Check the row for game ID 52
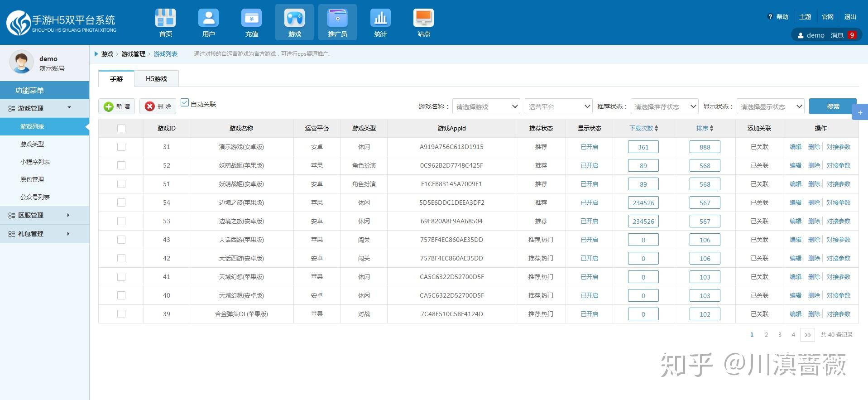 click(x=121, y=165)
